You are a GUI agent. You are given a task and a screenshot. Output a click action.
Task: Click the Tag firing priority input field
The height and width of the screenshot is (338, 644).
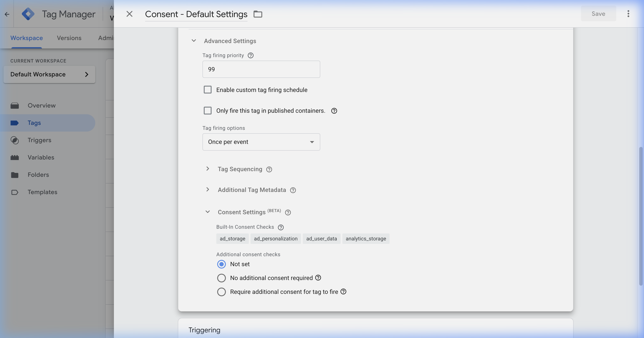click(x=261, y=69)
